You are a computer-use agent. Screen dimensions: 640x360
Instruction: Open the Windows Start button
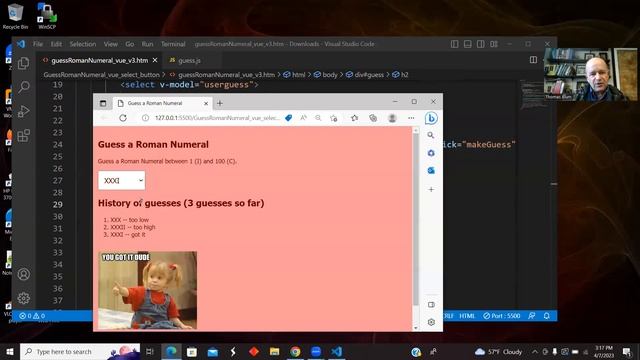[x=9, y=351]
